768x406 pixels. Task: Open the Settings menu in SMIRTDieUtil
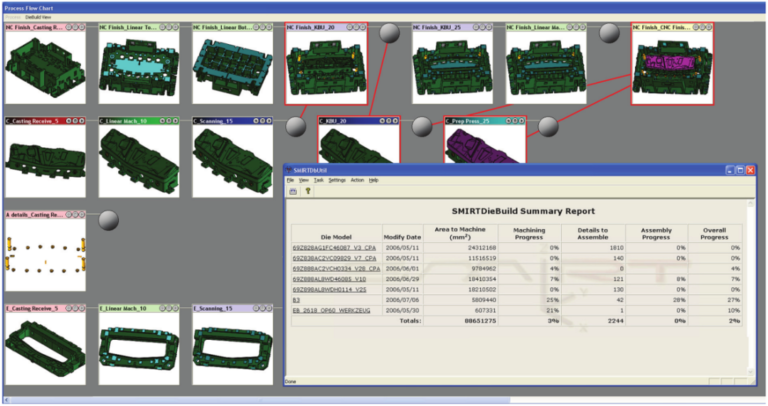[x=337, y=180]
